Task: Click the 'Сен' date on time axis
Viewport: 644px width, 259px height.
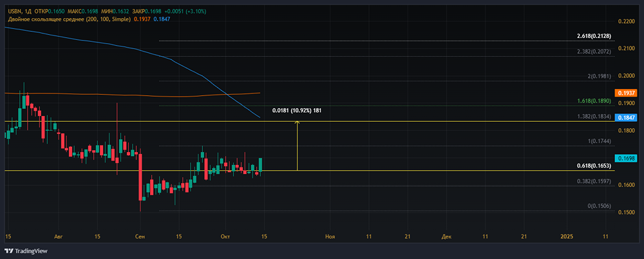Action: click(140, 236)
